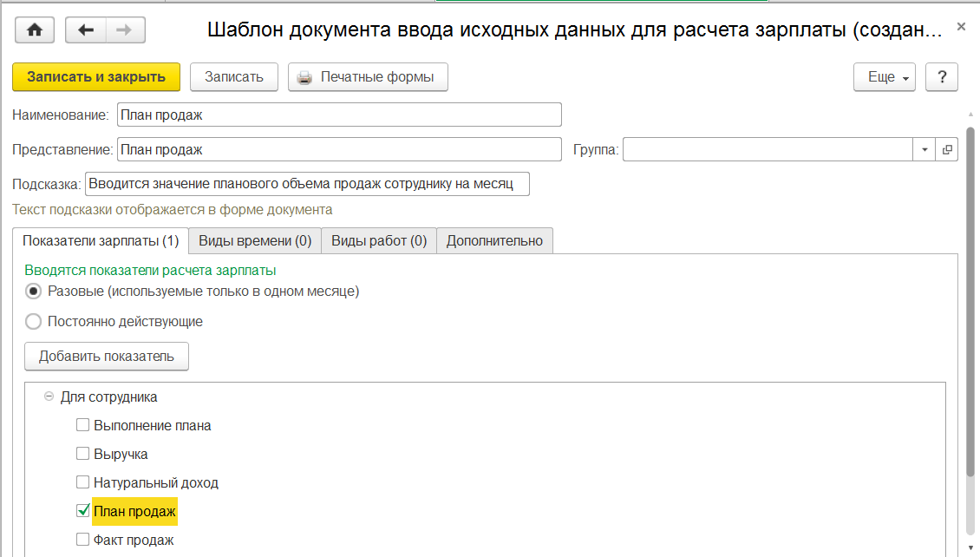Open Печатные формы printer button

tap(368, 76)
